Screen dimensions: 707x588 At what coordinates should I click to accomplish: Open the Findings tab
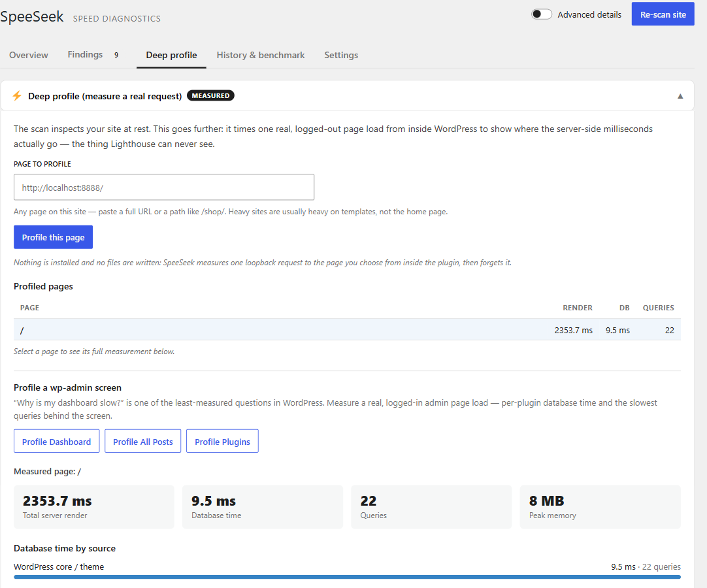click(85, 55)
